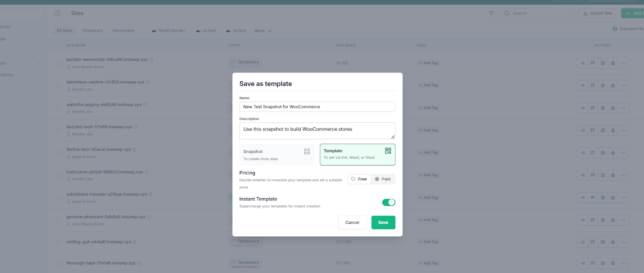Expand the upper sidebar chevron

39,51
